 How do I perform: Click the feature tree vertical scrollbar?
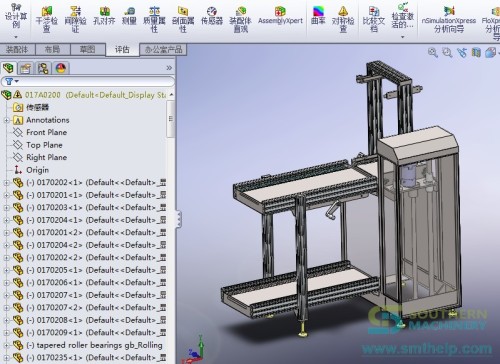tap(171, 119)
